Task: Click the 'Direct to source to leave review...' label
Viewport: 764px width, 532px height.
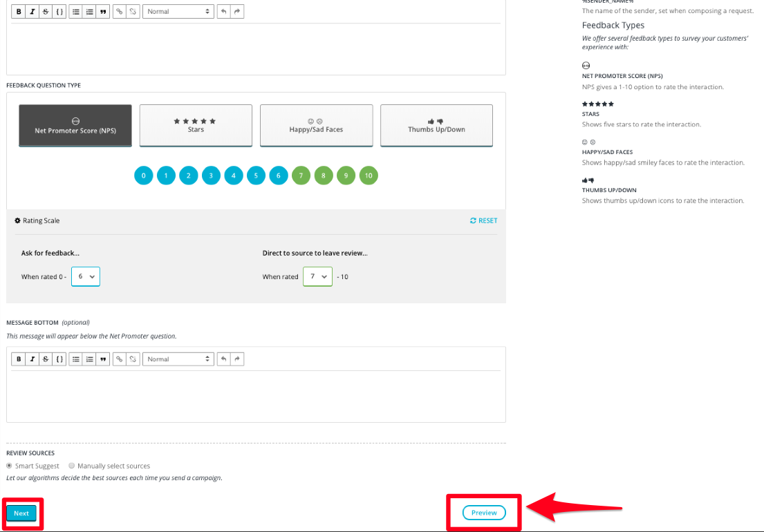Action: click(x=315, y=253)
